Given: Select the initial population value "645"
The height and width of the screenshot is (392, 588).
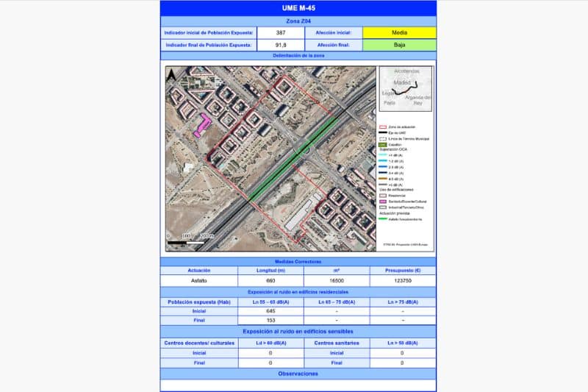Looking at the screenshot, I should pos(270,311).
